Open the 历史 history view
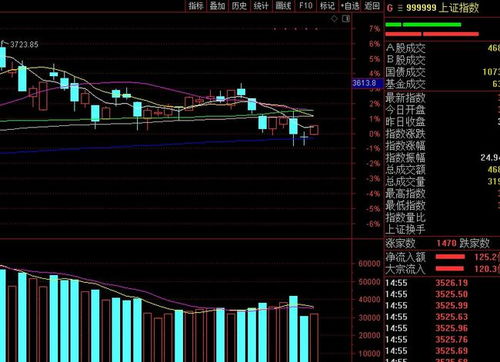 [x=239, y=6]
